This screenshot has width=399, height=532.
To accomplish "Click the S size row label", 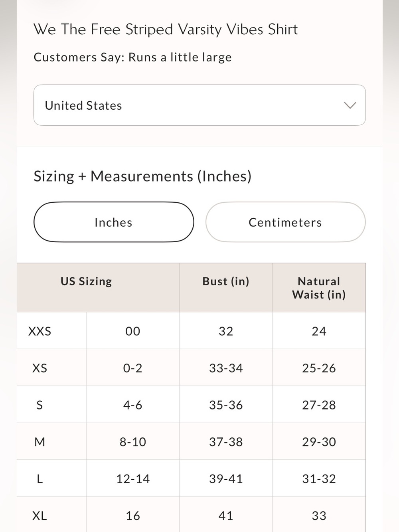I will (x=40, y=405).
